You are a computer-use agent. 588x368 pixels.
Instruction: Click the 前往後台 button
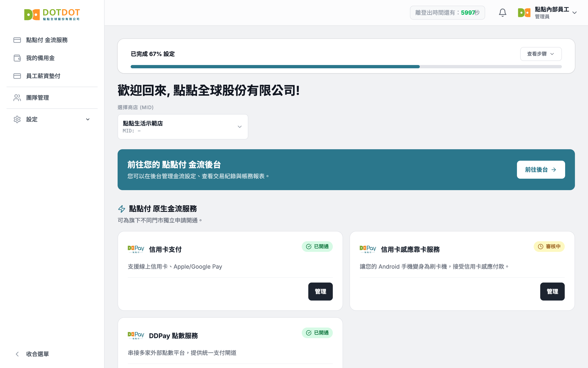541,170
